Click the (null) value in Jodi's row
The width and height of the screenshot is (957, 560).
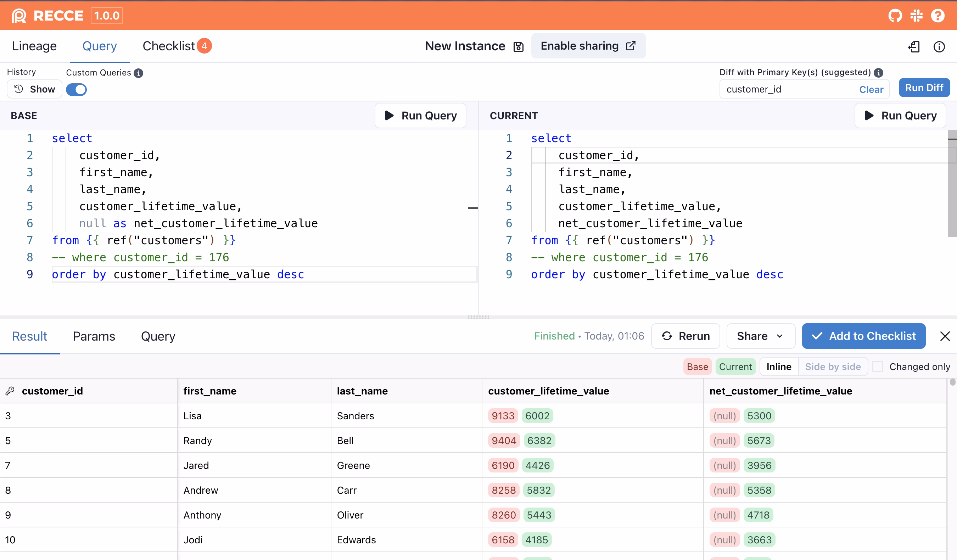pyautogui.click(x=724, y=539)
